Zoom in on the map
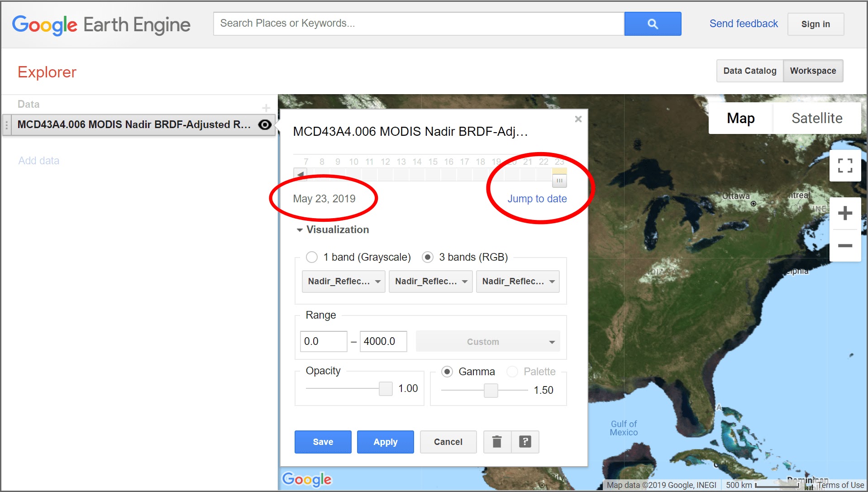868x492 pixels. pyautogui.click(x=845, y=213)
